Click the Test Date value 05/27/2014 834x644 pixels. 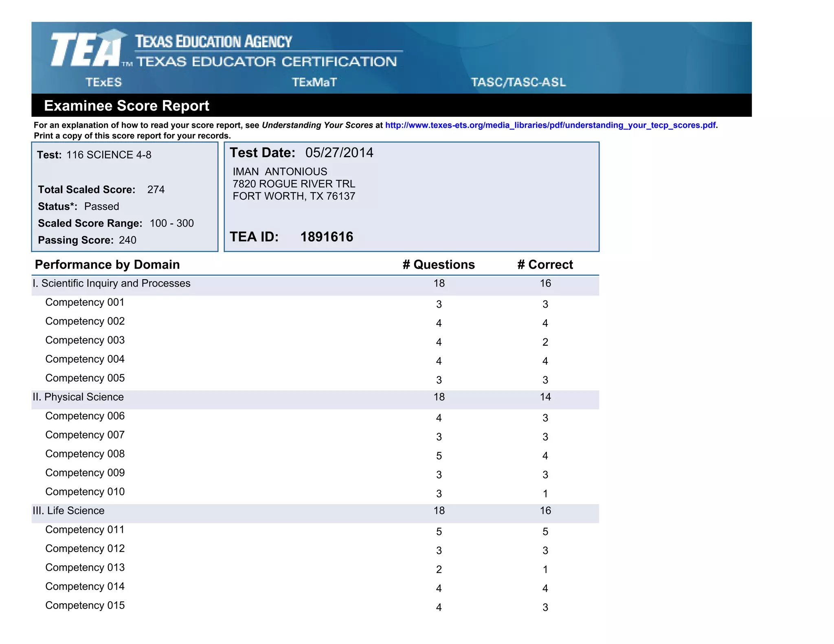pos(339,153)
